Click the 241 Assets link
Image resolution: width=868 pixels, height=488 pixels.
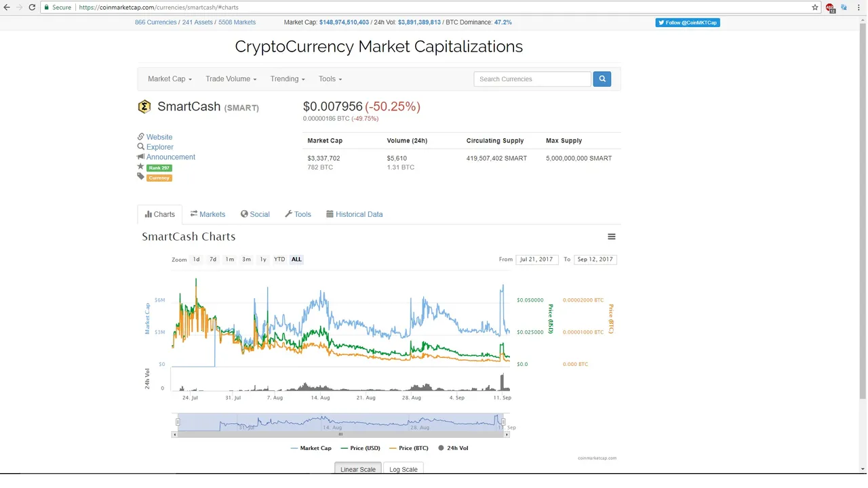[x=197, y=22]
